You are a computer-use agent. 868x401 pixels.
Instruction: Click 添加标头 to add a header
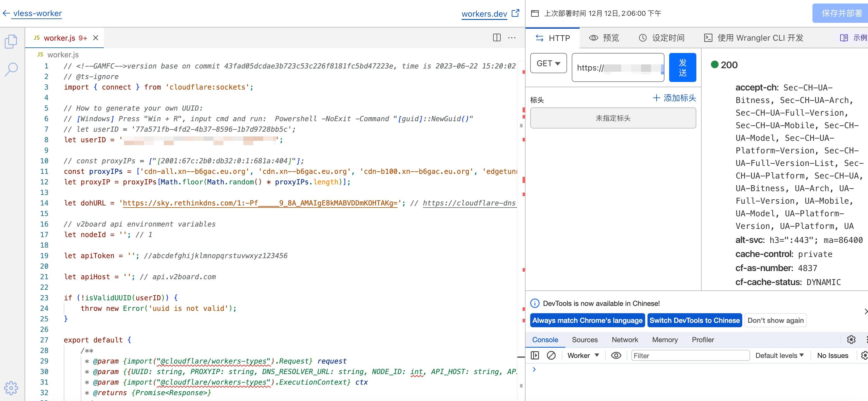pos(674,98)
